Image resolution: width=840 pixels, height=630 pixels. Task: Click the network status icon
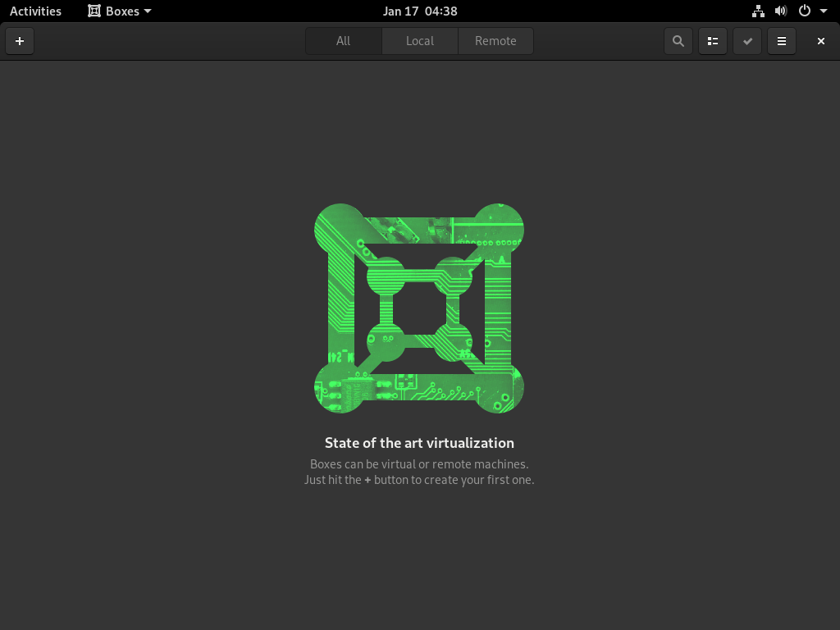[x=758, y=11]
